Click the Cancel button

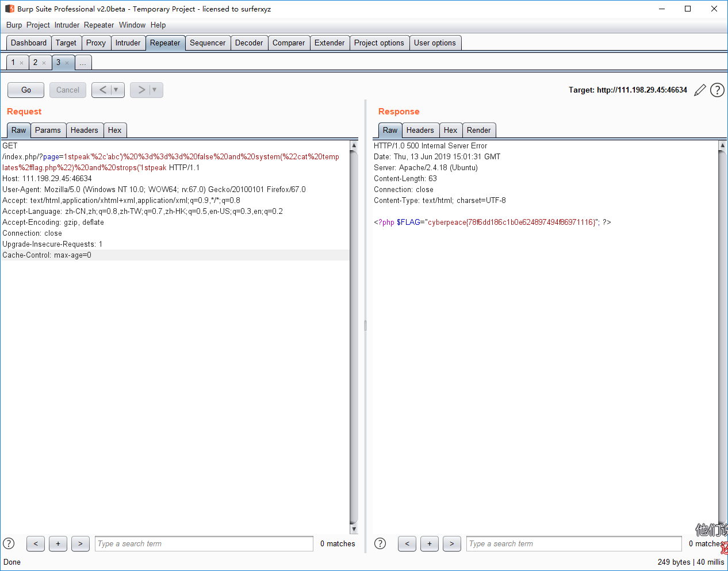68,90
